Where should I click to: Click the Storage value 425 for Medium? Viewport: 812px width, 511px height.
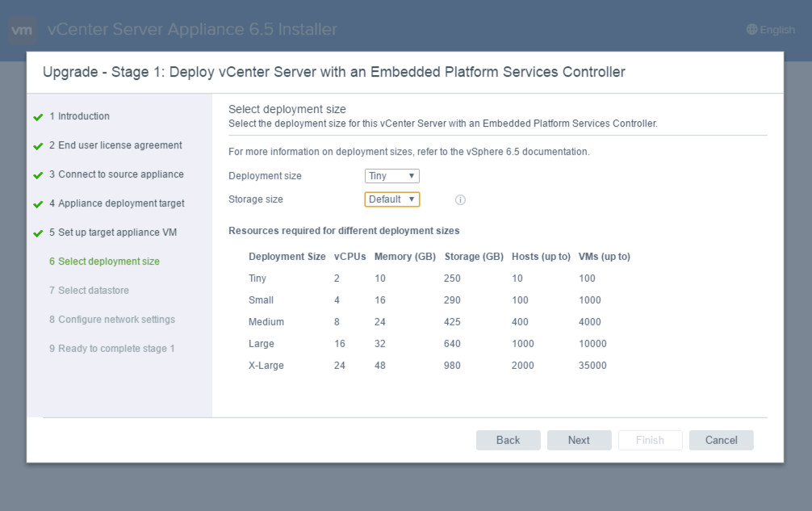click(x=452, y=321)
